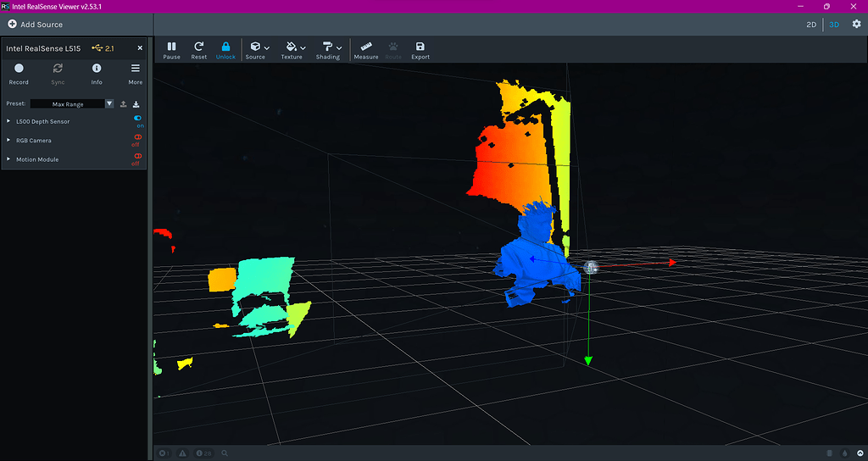Select the 3D view tab

click(x=834, y=25)
